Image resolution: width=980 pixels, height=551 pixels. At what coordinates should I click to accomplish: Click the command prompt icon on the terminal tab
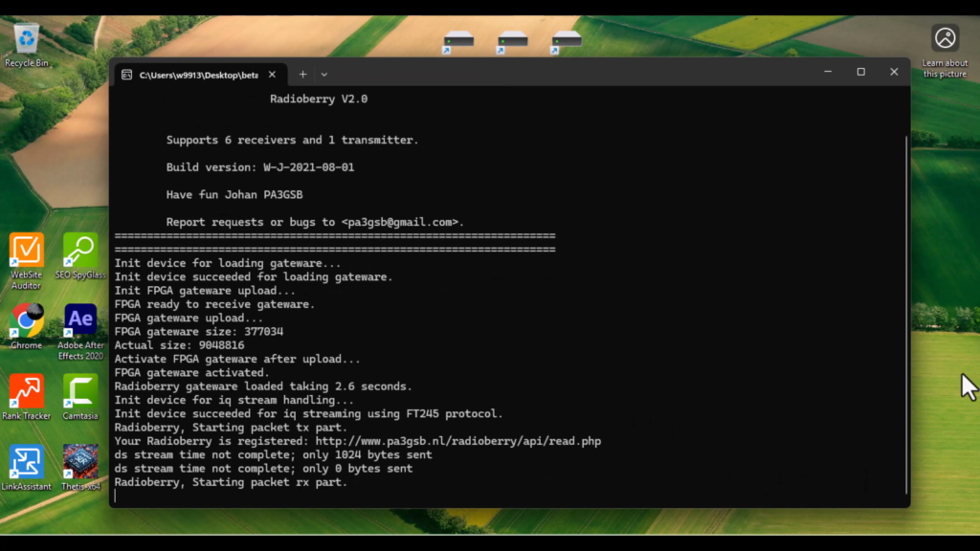pyautogui.click(x=127, y=74)
